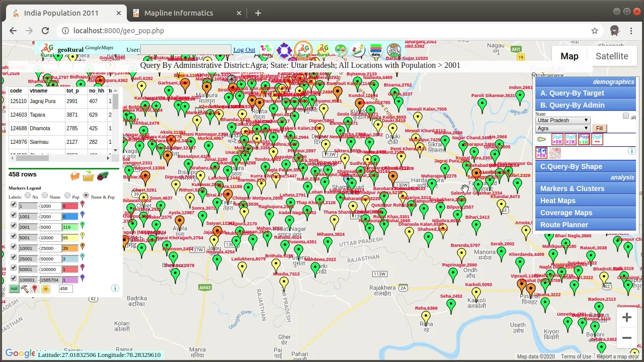The image size is (644, 362).
Task: Click the AoI button
Action: pyautogui.click(x=14, y=289)
